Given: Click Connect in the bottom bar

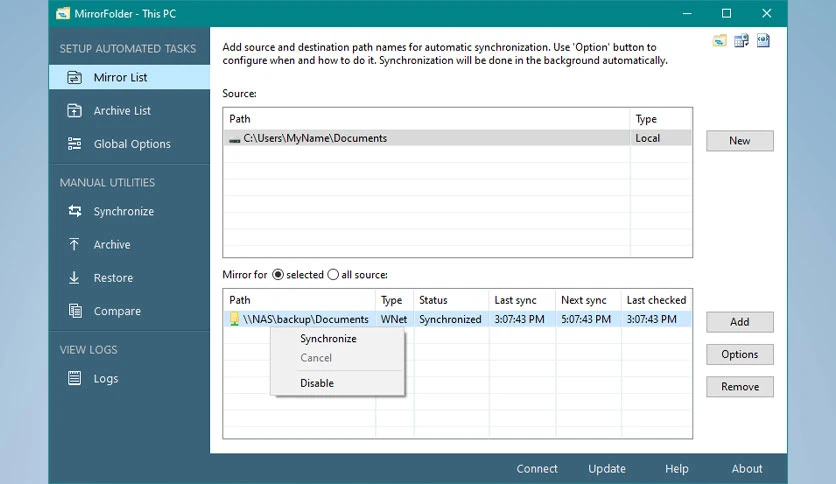Looking at the screenshot, I should [537, 469].
